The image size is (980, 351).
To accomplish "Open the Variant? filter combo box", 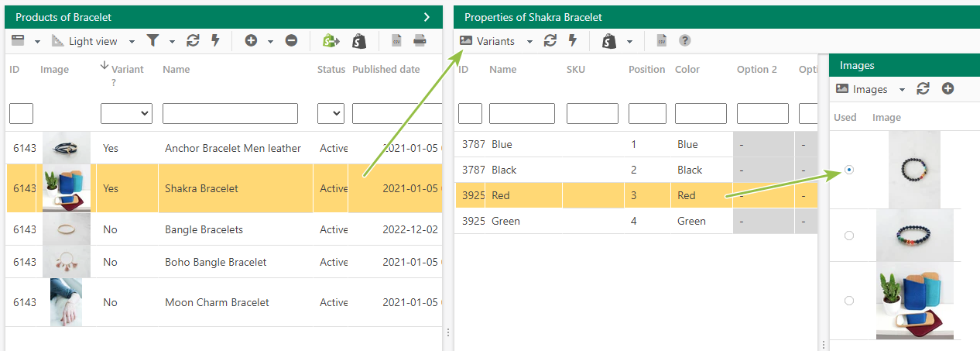I will 126,114.
